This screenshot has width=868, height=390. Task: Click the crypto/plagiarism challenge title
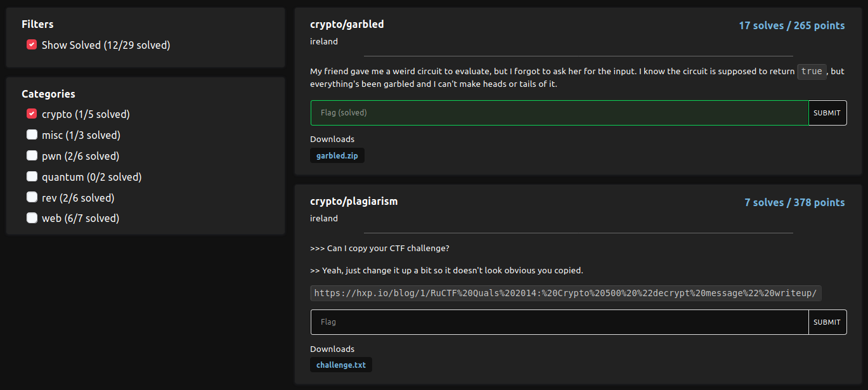point(354,202)
